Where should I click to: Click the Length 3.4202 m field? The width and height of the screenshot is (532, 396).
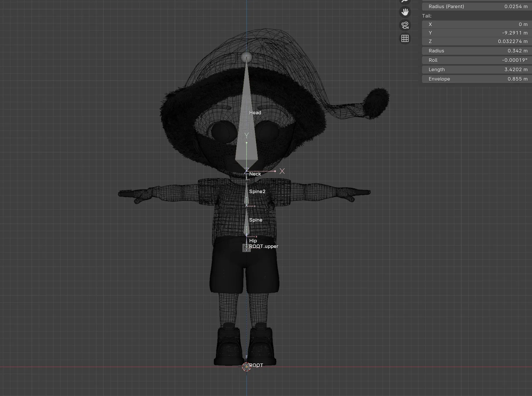tap(477, 69)
